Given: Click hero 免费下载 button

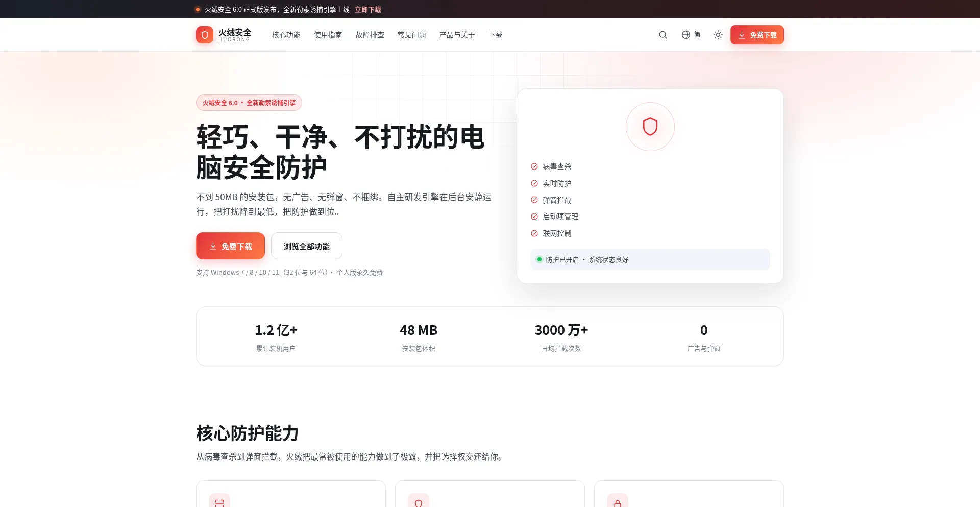Looking at the screenshot, I should tap(230, 246).
